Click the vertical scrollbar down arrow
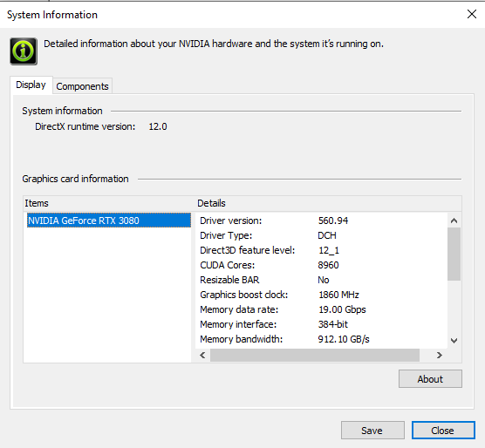485x448 pixels. (x=454, y=341)
